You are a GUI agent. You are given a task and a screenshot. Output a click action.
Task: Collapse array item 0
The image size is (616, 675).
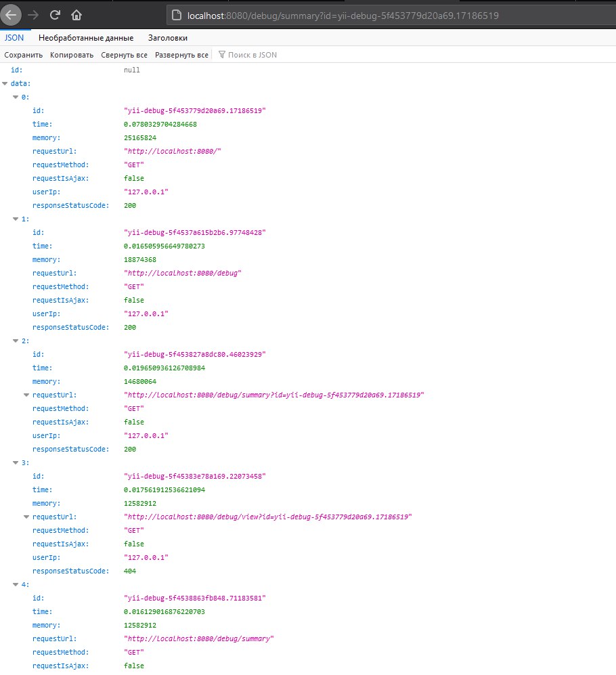pyautogui.click(x=16, y=97)
